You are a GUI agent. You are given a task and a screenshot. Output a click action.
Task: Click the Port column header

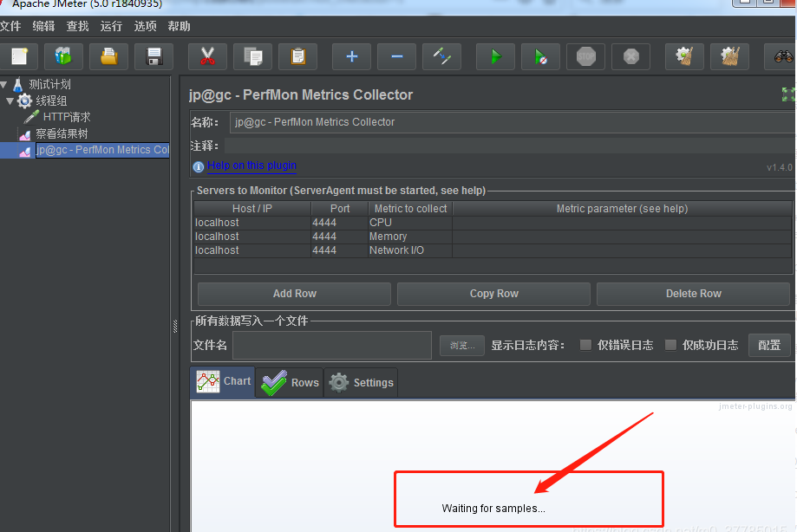point(340,209)
